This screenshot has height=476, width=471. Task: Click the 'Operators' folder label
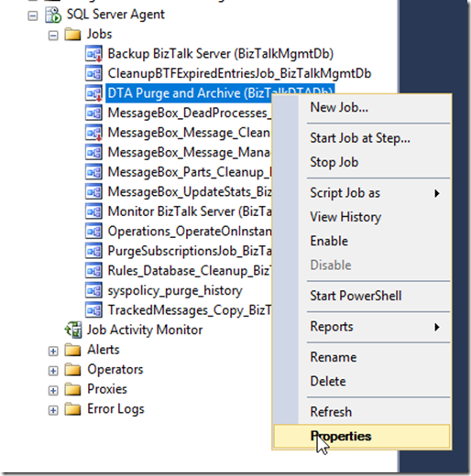coord(115,370)
